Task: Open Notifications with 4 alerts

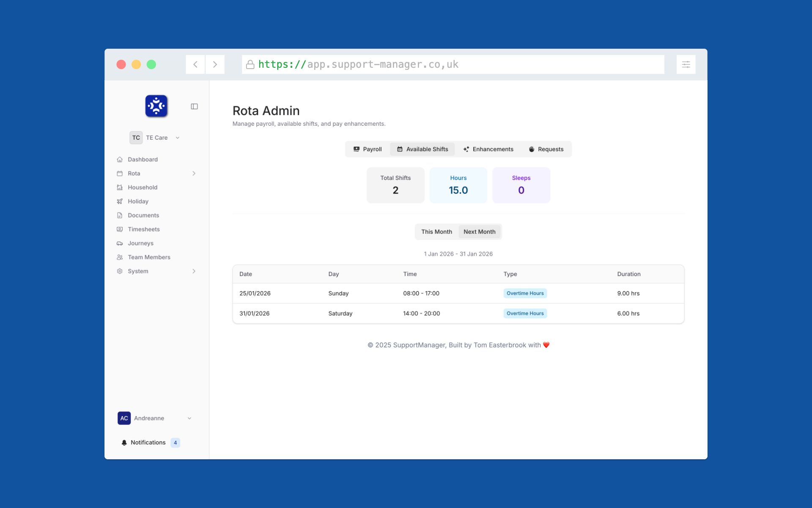Action: tap(148, 442)
